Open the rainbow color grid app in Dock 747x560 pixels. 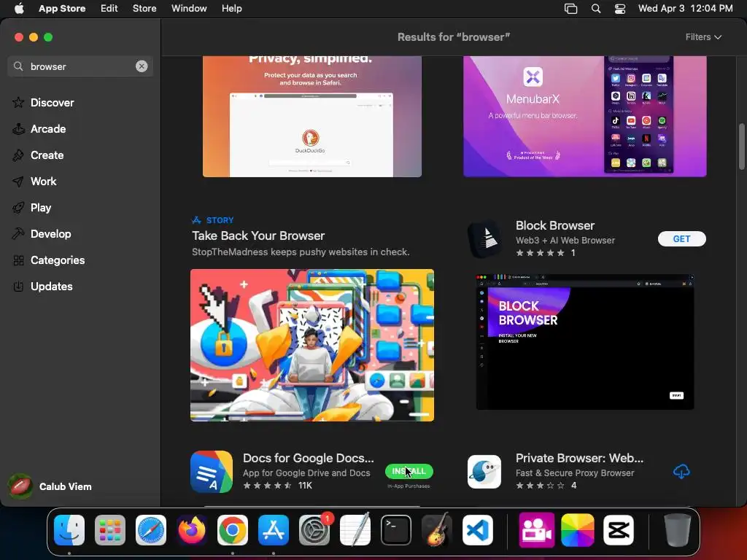tap(578, 530)
